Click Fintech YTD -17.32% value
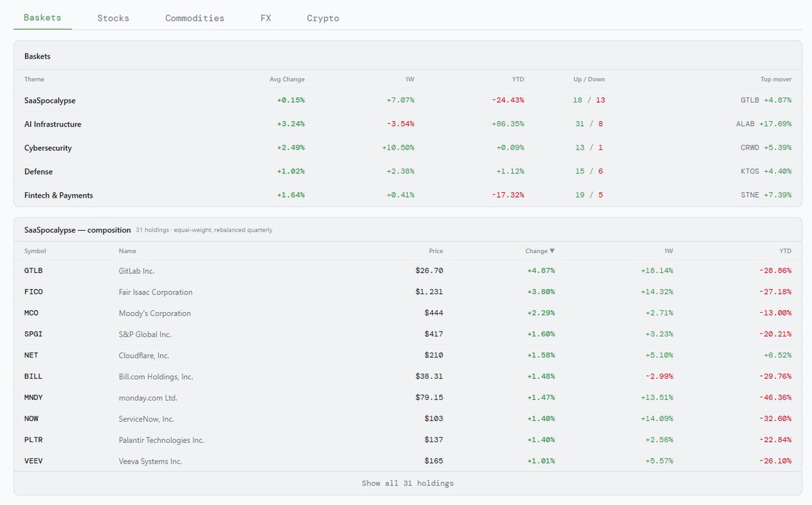The image size is (812, 505). click(508, 195)
